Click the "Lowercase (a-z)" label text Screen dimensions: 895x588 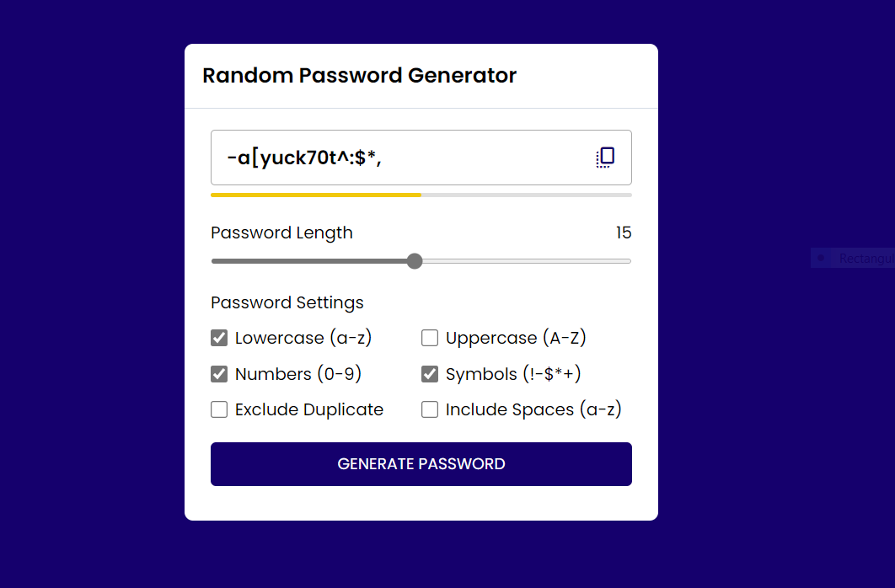tap(303, 338)
